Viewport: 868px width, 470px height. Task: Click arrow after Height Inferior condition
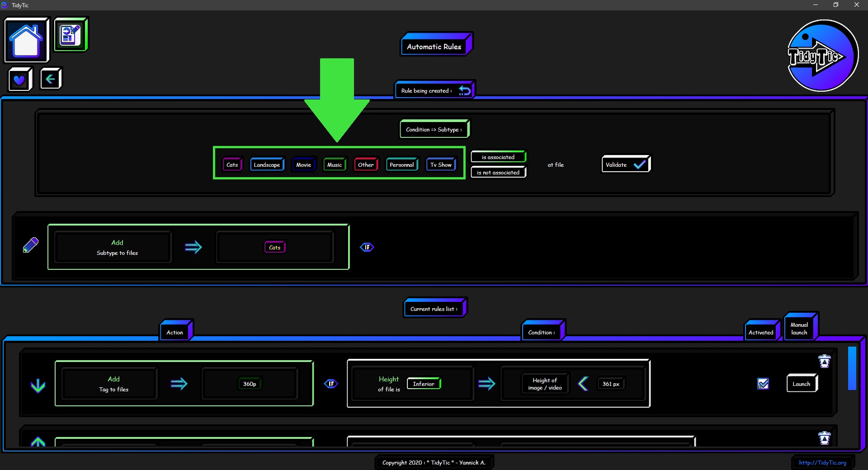pyautogui.click(x=486, y=384)
